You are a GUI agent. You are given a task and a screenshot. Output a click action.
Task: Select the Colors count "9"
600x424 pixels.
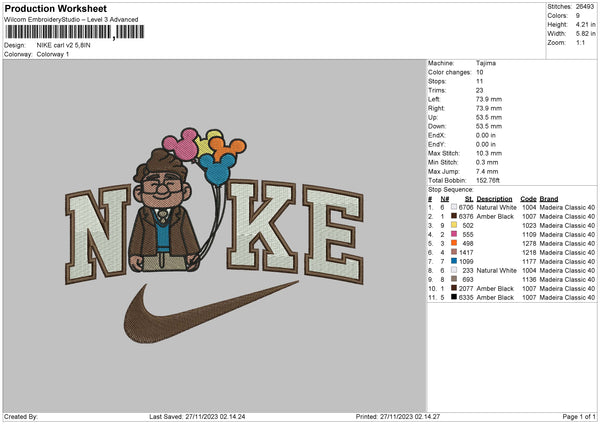click(x=578, y=16)
